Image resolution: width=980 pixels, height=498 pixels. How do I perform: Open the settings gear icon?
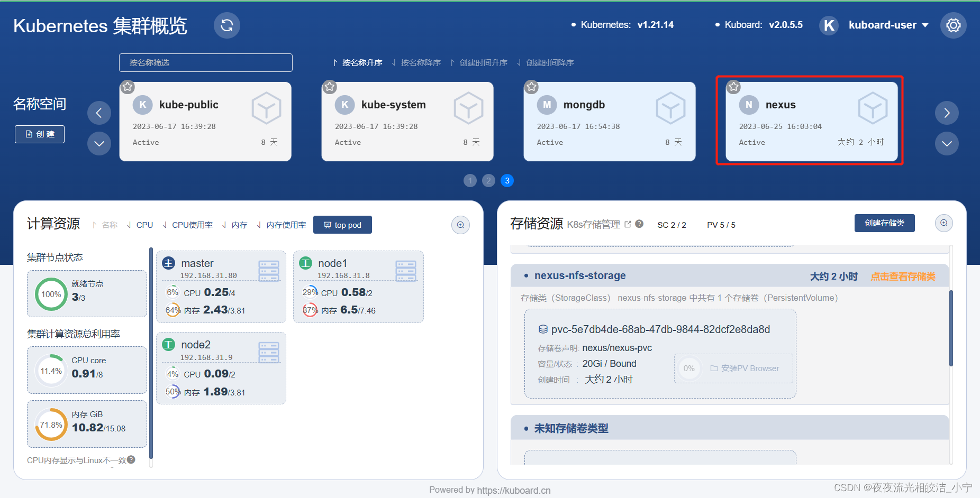tap(953, 25)
